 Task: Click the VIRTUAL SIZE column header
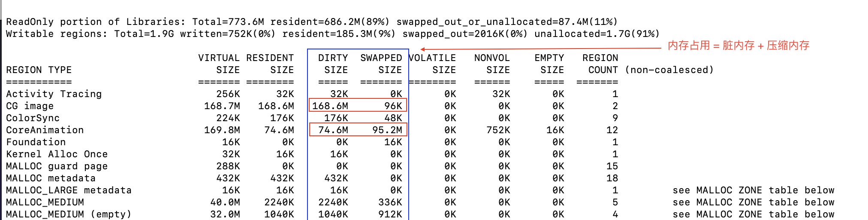click(x=219, y=64)
